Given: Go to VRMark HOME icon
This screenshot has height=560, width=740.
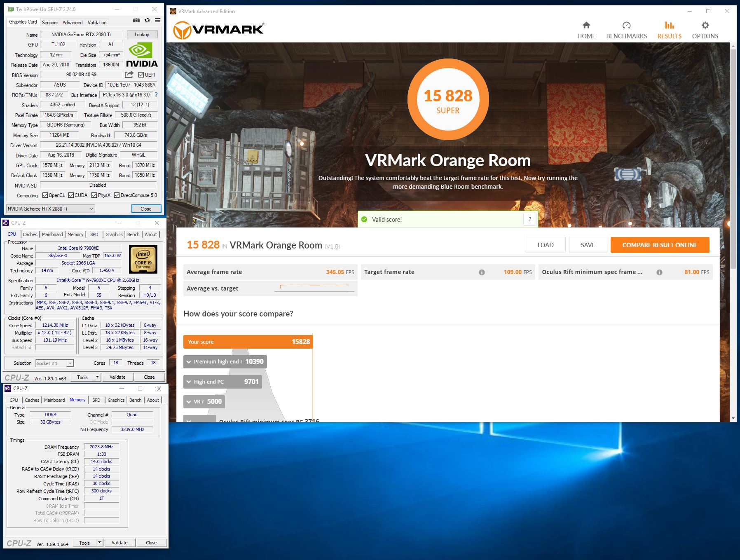Looking at the screenshot, I should 586,25.
